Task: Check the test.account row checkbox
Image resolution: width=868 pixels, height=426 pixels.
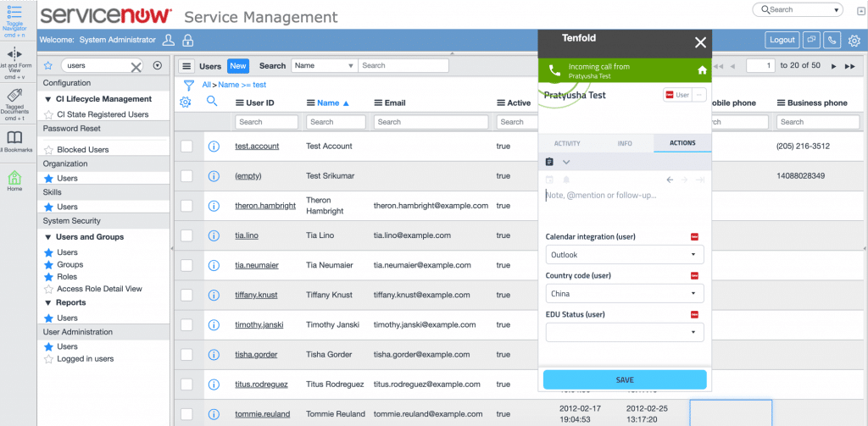Action: pos(186,146)
